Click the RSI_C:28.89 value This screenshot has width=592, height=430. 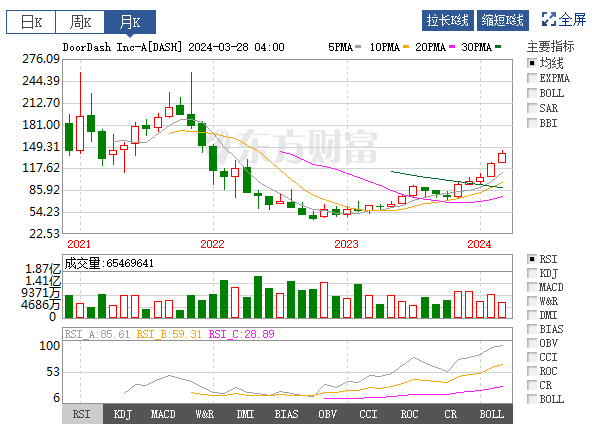[241, 334]
